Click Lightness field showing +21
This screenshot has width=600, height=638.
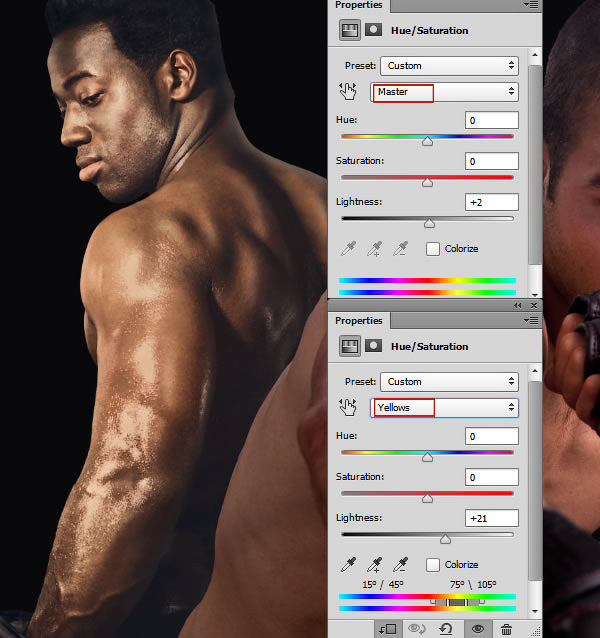[492, 518]
